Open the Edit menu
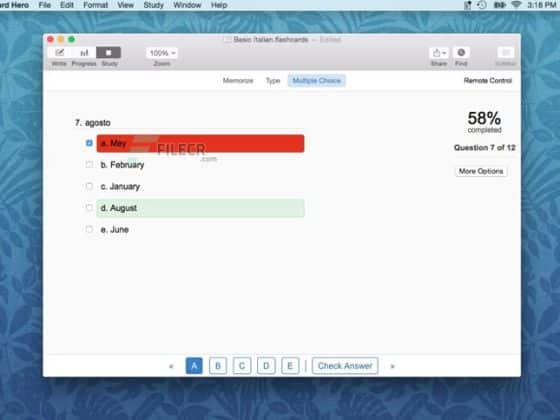The width and height of the screenshot is (560, 420). pyautogui.click(x=67, y=5)
